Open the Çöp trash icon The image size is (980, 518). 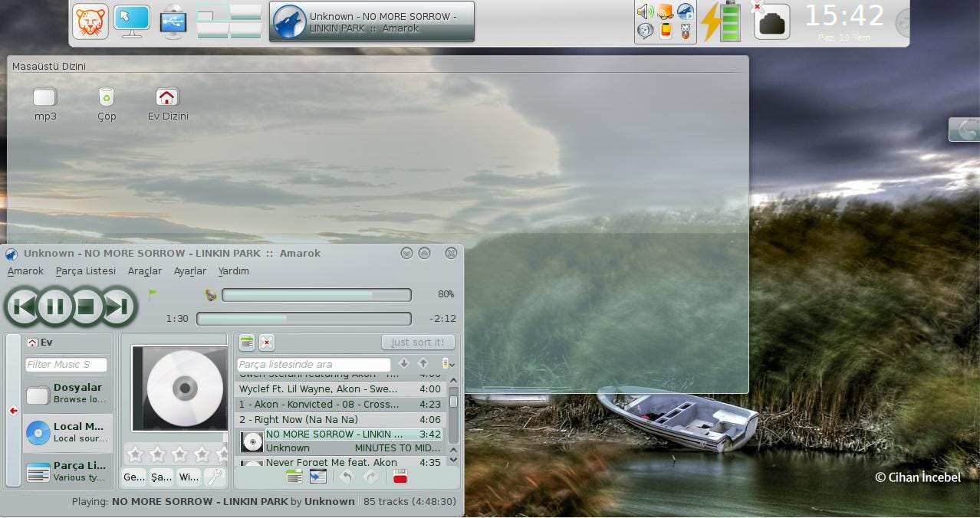107,105
